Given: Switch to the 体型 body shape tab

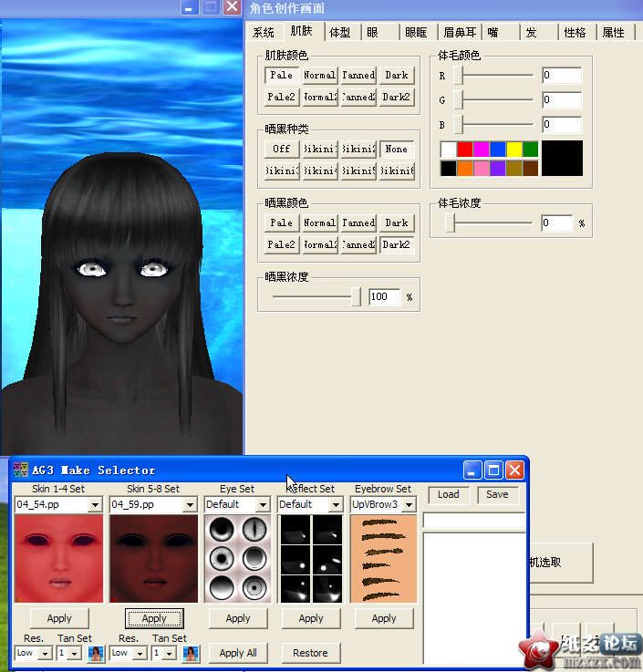Looking at the screenshot, I should pos(339,32).
